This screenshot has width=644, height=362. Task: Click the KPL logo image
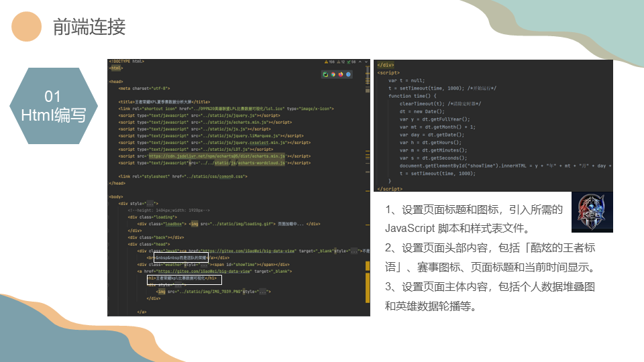tap(592, 212)
